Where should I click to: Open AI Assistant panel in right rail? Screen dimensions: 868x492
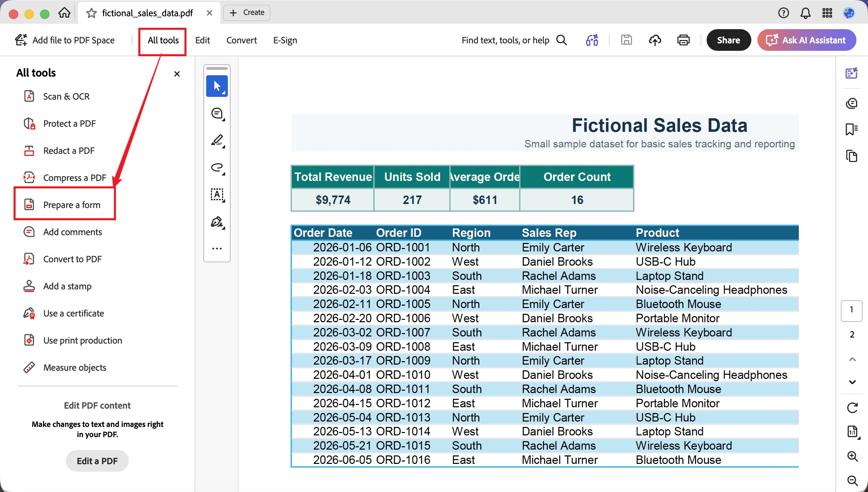[x=852, y=73]
